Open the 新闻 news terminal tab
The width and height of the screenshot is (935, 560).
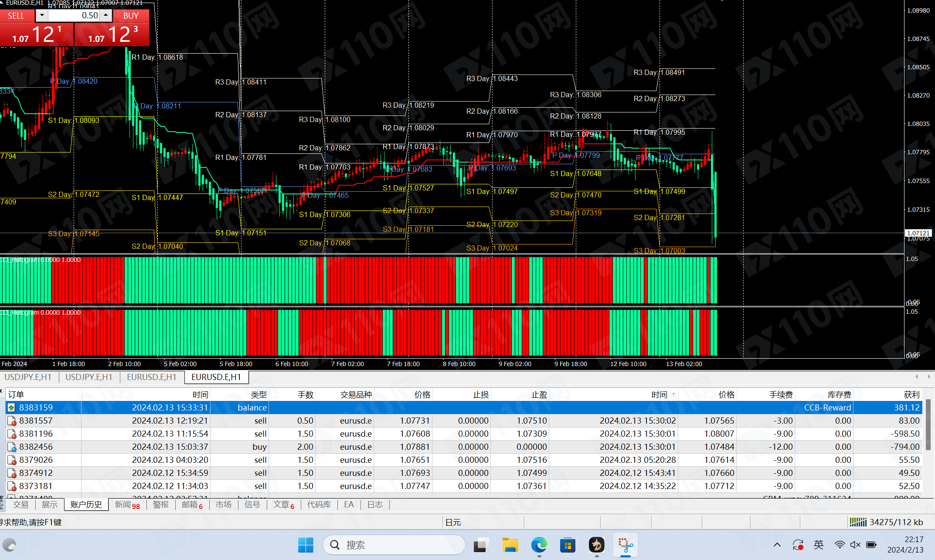[123, 505]
